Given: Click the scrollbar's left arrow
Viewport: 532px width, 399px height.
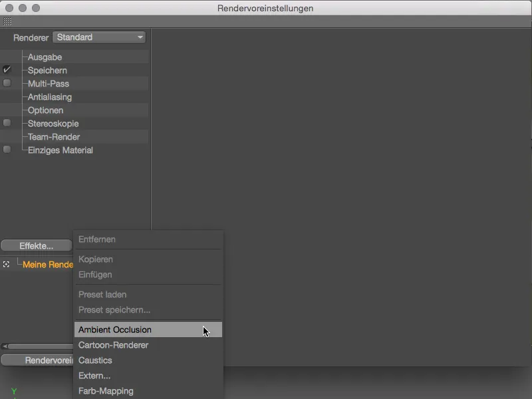Looking at the screenshot, I should [5, 346].
